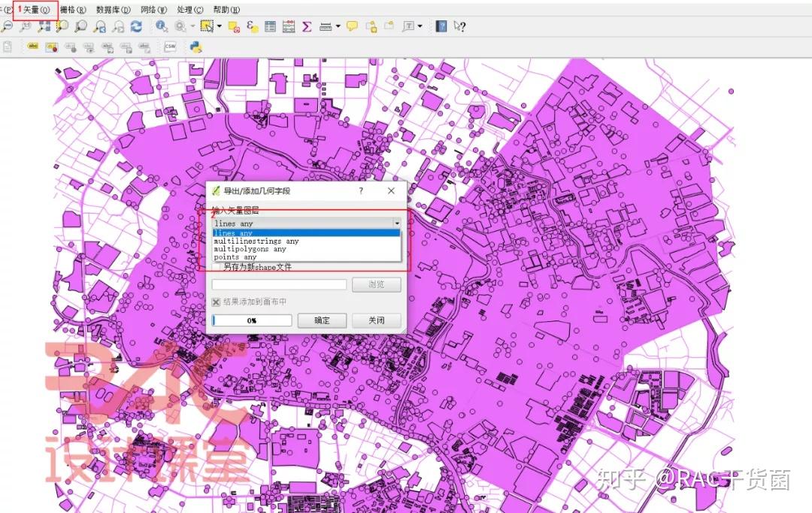The height and width of the screenshot is (513, 812).
Task: Click the 浏览 (Browse) button
Action: 377,284
